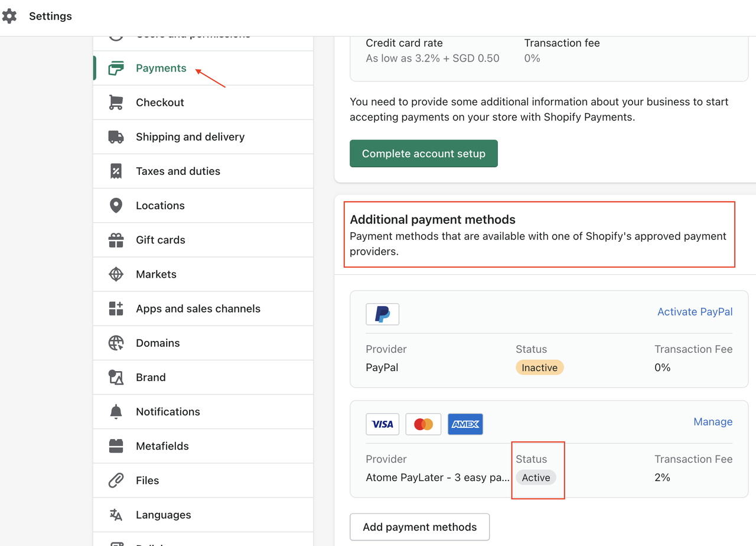
Task: Click the Gift cards icon
Action: 116,240
